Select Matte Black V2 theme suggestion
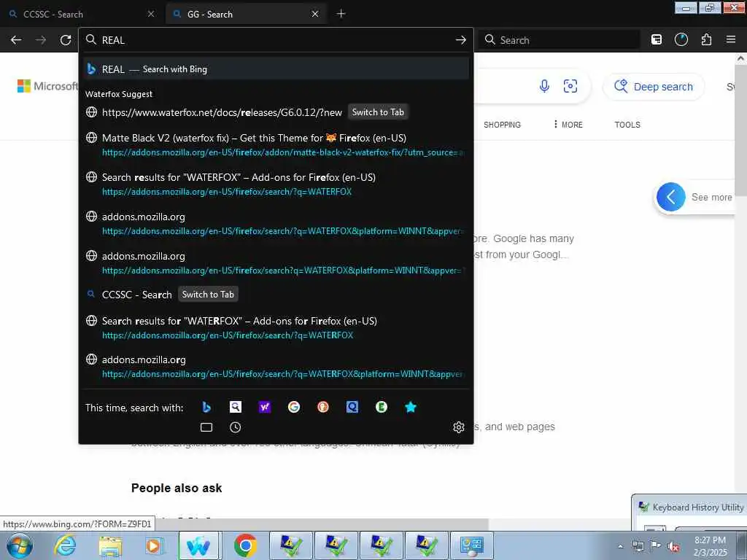Image resolution: width=747 pixels, height=560 pixels. click(276, 145)
